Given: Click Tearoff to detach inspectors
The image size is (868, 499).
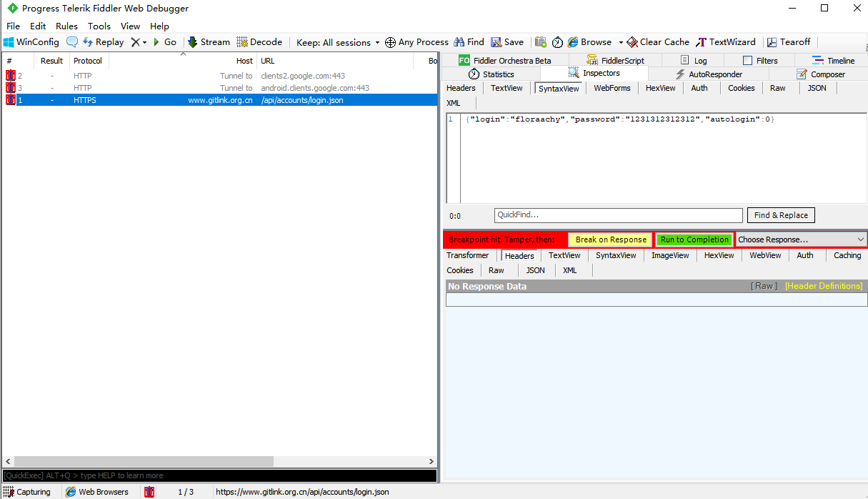Looking at the screenshot, I should click(x=789, y=42).
